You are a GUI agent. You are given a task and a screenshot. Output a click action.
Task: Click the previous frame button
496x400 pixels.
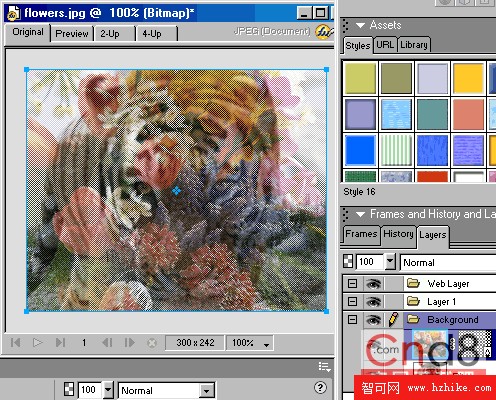click(x=107, y=342)
